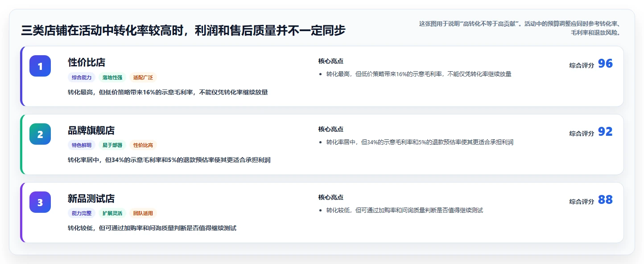Select the 性价比店 card title
Screen dimensions: 644x264
[87, 62]
